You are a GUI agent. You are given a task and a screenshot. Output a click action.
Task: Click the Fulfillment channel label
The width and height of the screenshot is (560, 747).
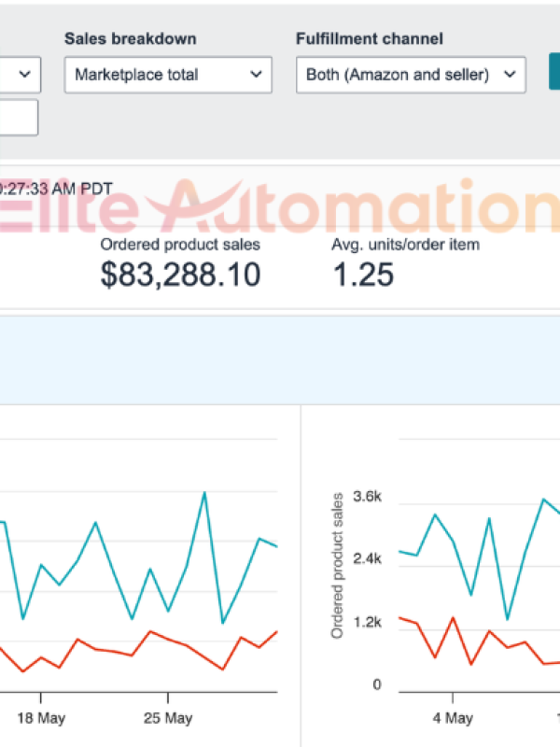(370, 38)
